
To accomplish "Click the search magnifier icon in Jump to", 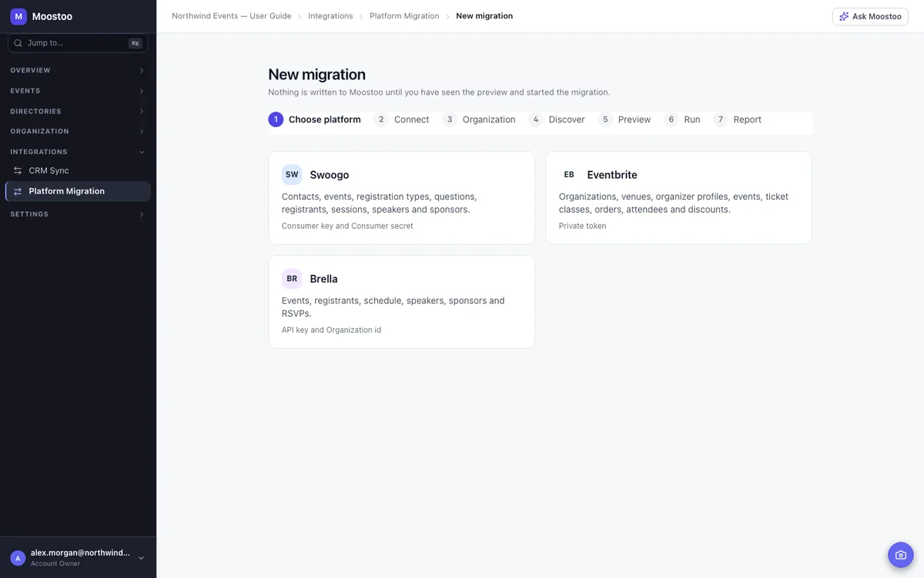I will pos(18,43).
